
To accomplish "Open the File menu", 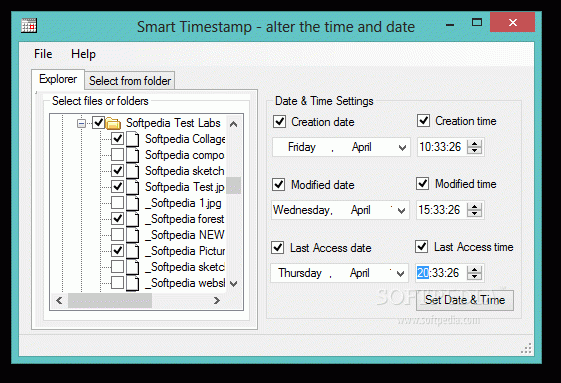I will [x=43, y=54].
